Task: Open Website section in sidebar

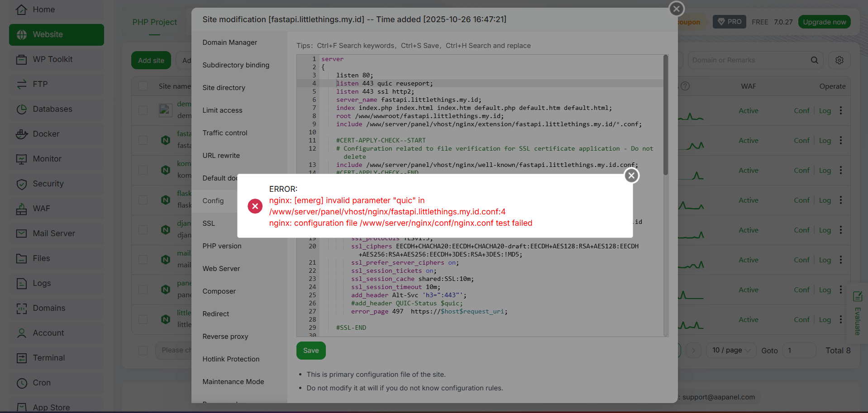Action: pos(57,34)
